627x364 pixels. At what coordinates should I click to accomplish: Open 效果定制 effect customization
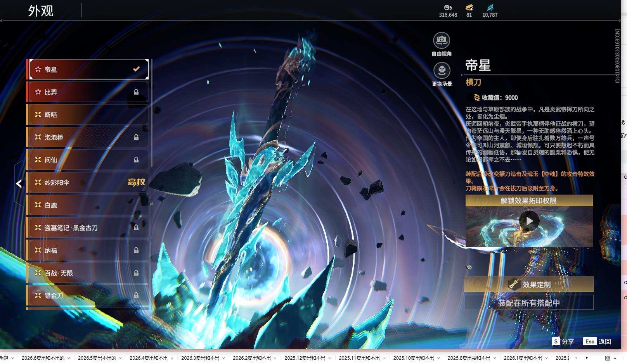click(x=529, y=284)
